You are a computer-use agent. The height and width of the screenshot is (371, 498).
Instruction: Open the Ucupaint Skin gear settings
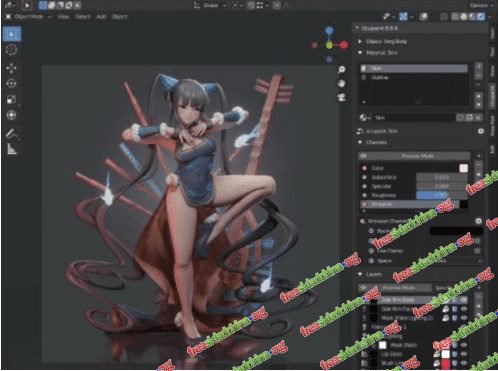click(481, 131)
